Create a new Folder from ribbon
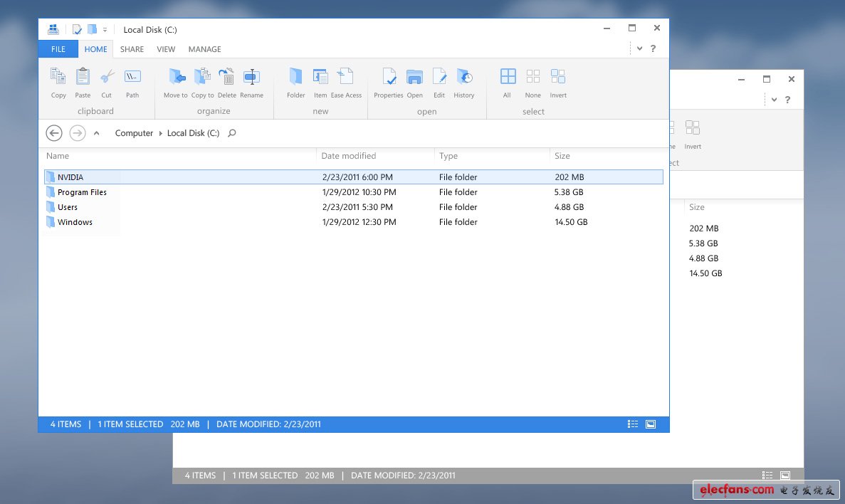The width and height of the screenshot is (845, 504). point(295,77)
